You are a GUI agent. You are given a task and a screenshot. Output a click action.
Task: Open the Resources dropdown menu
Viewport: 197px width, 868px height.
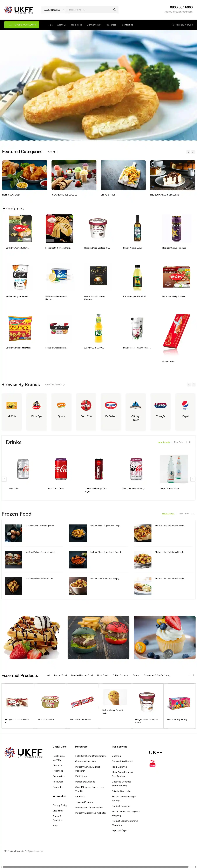pyautogui.click(x=112, y=25)
